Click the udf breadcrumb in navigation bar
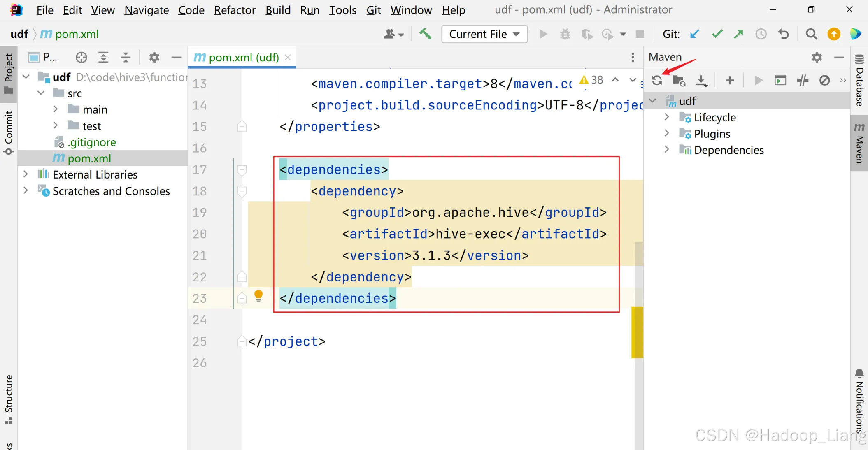This screenshot has width=868, height=450. click(19, 34)
